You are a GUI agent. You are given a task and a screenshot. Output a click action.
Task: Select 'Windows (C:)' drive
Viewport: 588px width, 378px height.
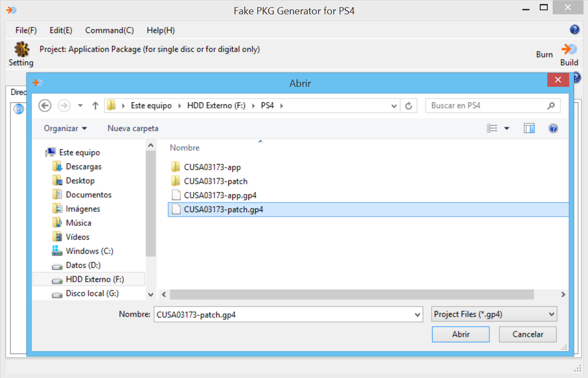click(x=90, y=251)
